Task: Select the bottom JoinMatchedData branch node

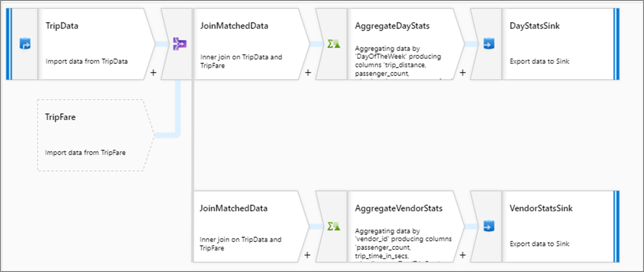Action: pos(248,226)
